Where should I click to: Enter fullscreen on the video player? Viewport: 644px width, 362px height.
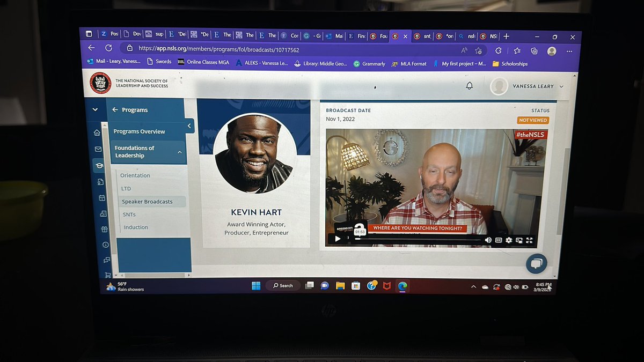point(529,240)
